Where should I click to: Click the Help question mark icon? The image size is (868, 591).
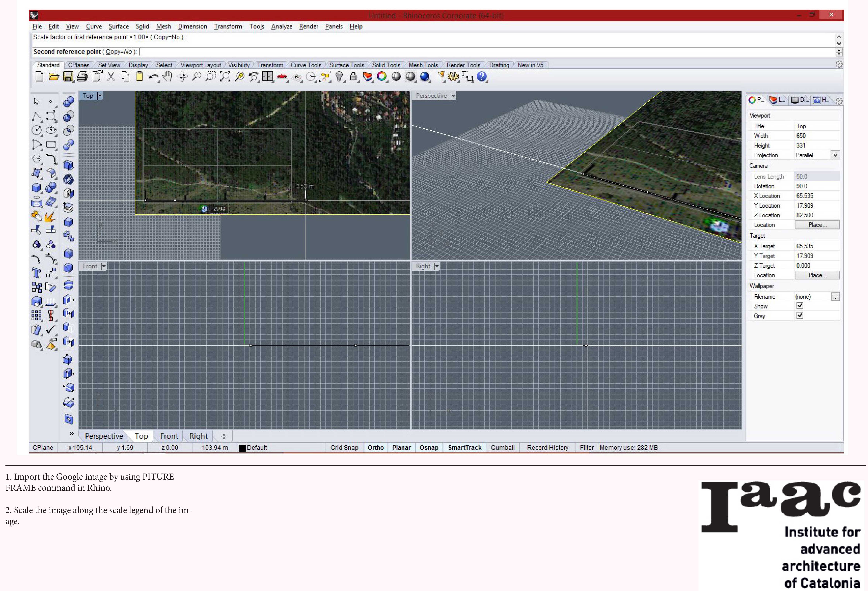coord(482,77)
